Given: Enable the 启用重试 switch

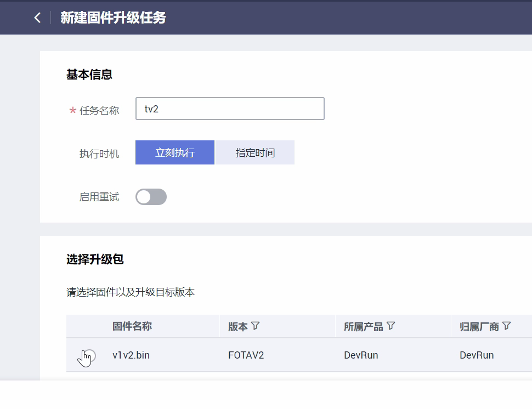Looking at the screenshot, I should pyautogui.click(x=151, y=197).
